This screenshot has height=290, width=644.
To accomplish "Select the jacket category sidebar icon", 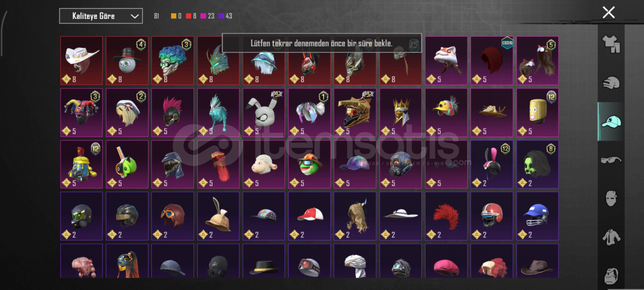I will coord(611,237).
